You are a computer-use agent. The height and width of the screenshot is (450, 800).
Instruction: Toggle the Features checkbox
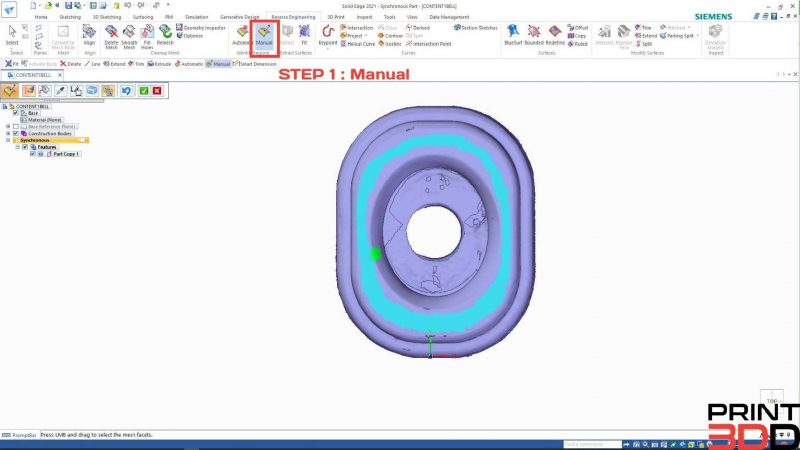pyautogui.click(x=25, y=147)
